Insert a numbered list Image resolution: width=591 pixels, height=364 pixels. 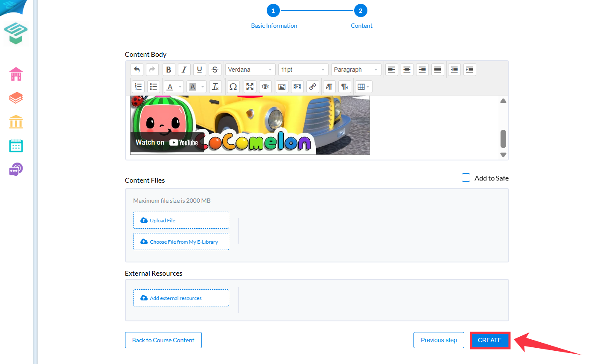(x=138, y=87)
